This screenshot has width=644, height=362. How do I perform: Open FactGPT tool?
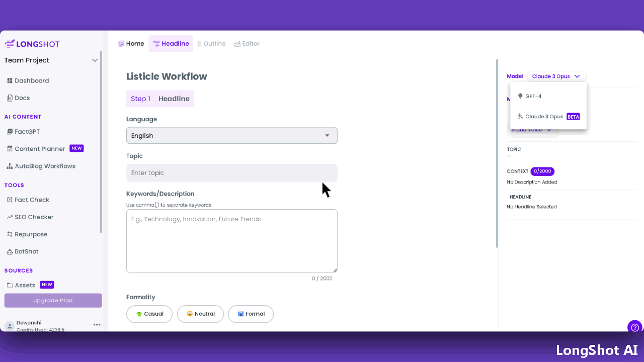pos(23,132)
